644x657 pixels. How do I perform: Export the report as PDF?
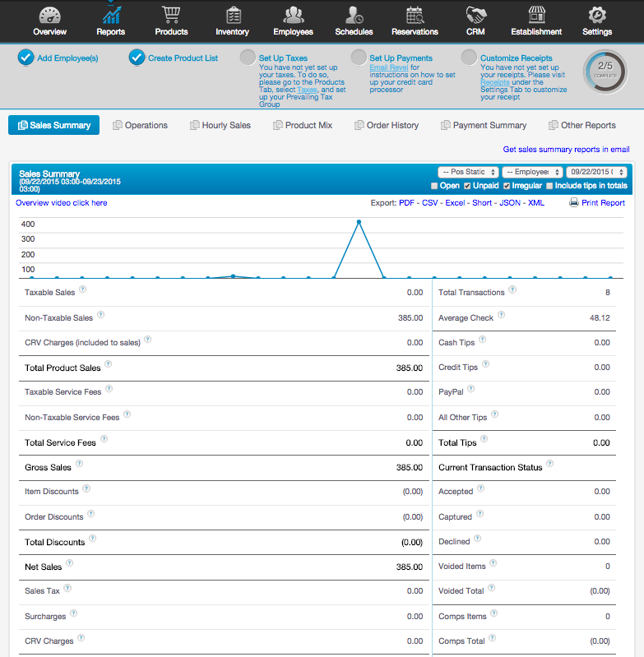coord(406,203)
